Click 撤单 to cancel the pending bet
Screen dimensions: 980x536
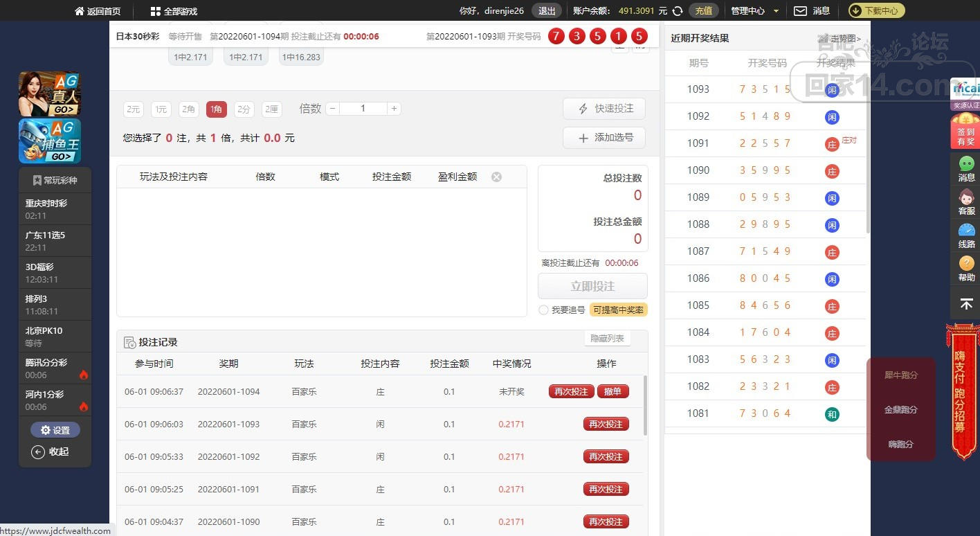click(x=612, y=391)
